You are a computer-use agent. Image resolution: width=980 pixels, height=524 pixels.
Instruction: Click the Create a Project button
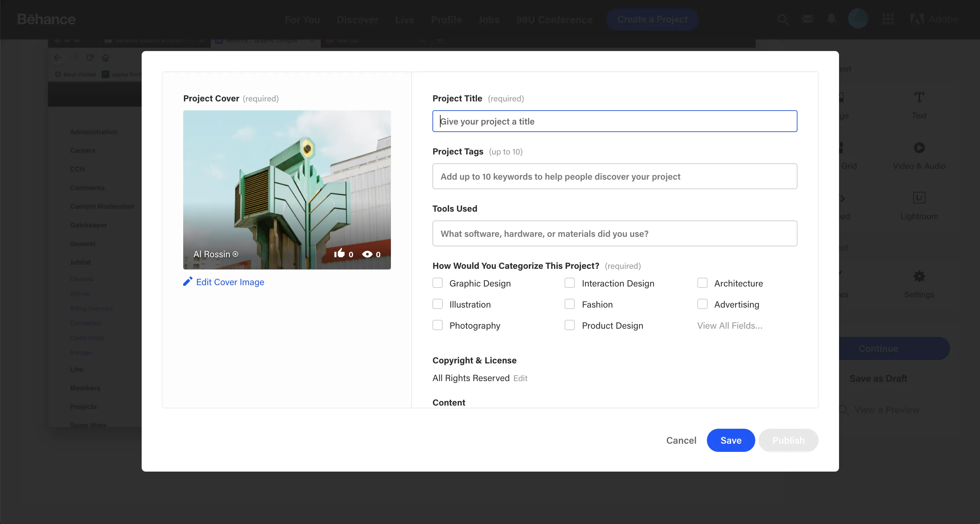(652, 19)
